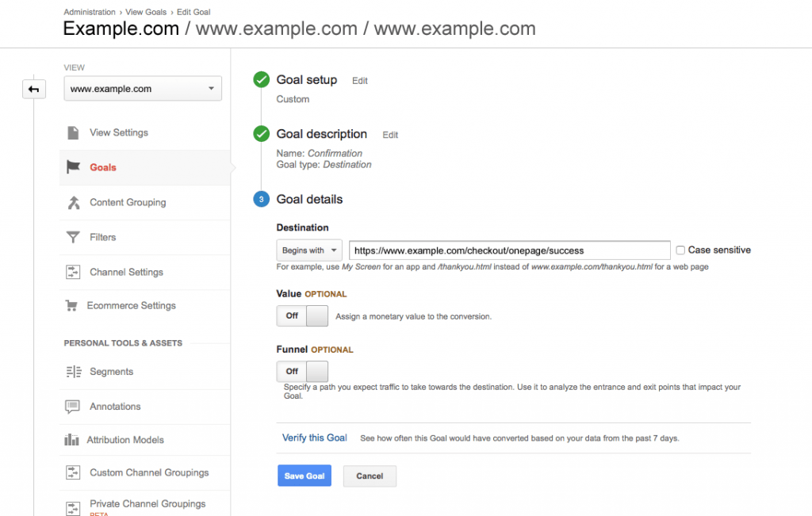Click Edit next to Goal description

[390, 135]
